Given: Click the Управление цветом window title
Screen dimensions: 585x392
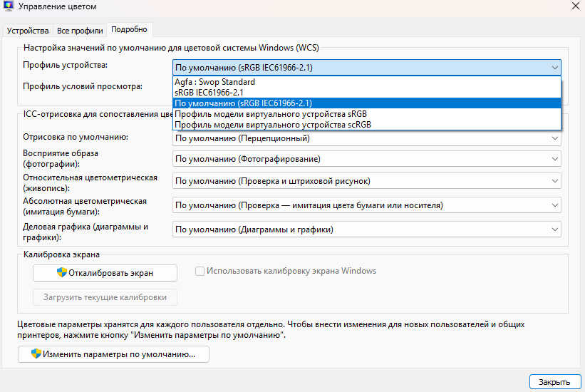Looking at the screenshot, I should 58,6.
